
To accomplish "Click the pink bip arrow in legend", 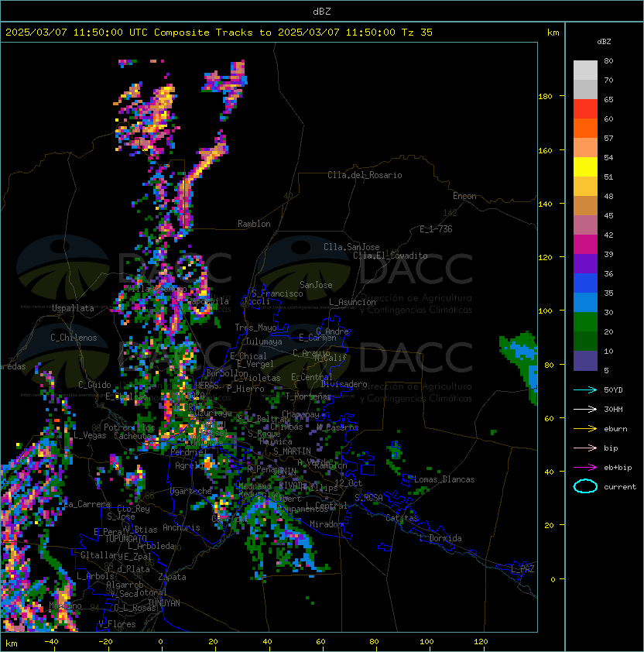I will [x=585, y=448].
